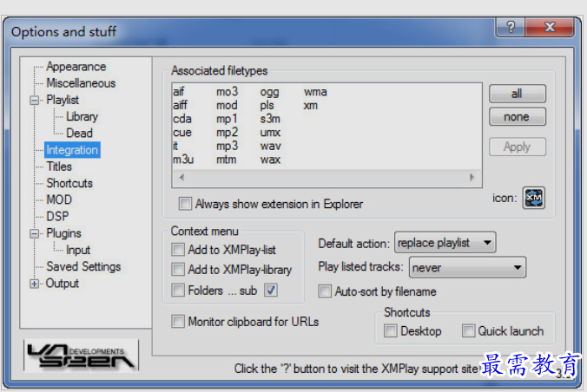
Task: Uncheck the sub folders checkbox
Action: [x=271, y=290]
